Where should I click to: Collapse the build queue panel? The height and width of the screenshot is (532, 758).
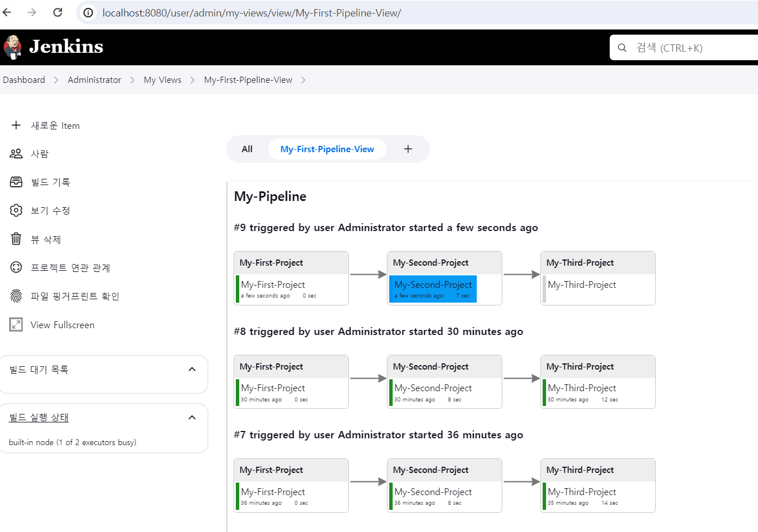click(192, 370)
